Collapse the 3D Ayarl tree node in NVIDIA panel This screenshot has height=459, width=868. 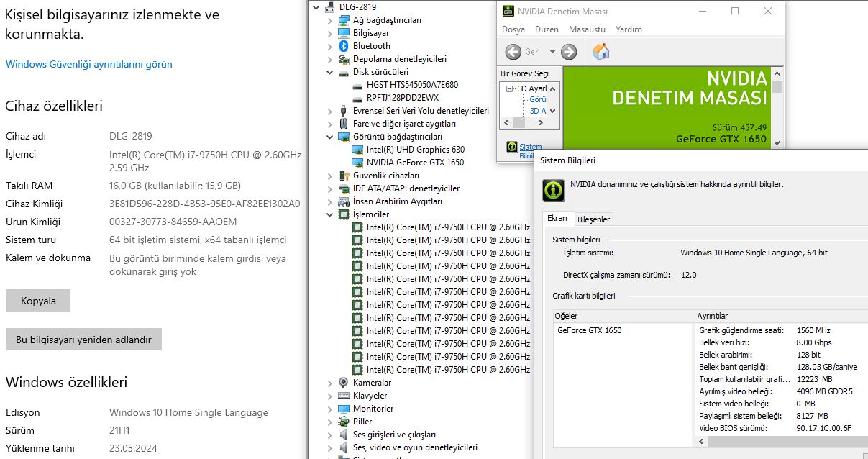510,88
